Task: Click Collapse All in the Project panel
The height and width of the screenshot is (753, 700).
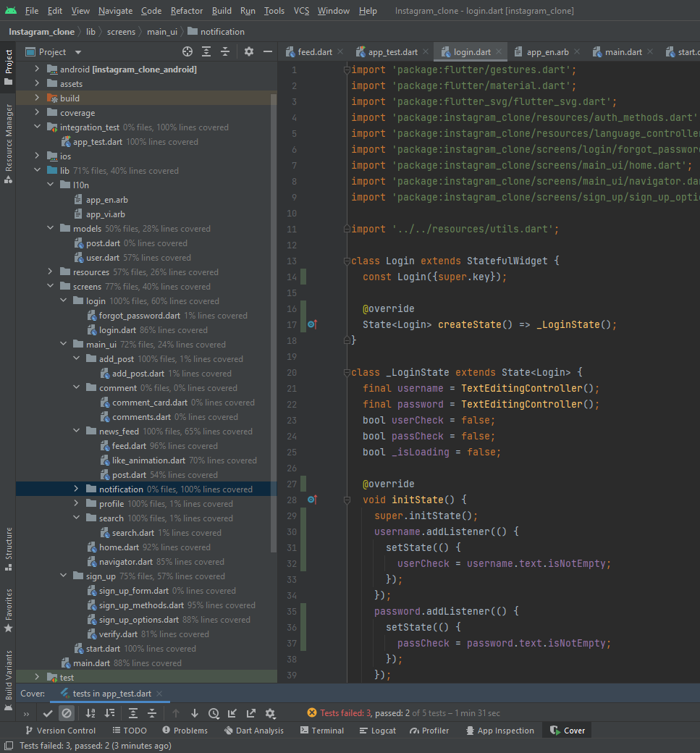Action: [x=224, y=51]
